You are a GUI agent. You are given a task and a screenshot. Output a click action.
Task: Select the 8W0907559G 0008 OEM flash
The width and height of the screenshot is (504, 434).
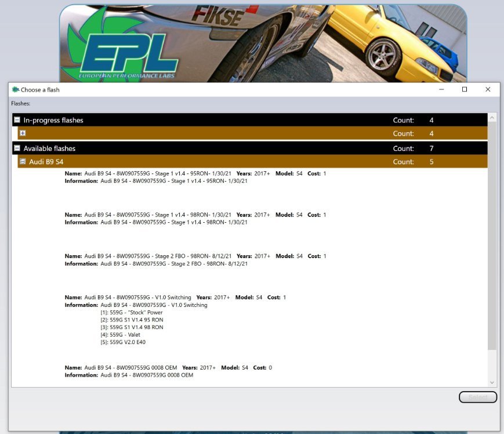168,371
